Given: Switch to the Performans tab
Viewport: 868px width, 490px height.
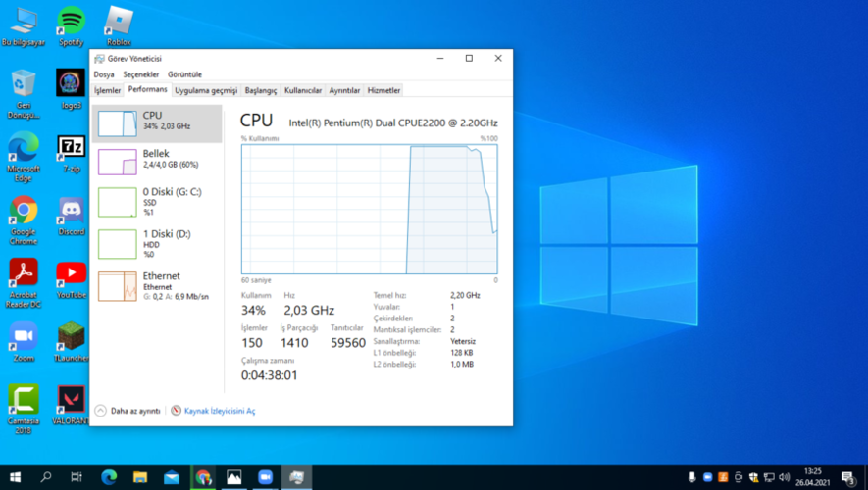Looking at the screenshot, I should (147, 89).
